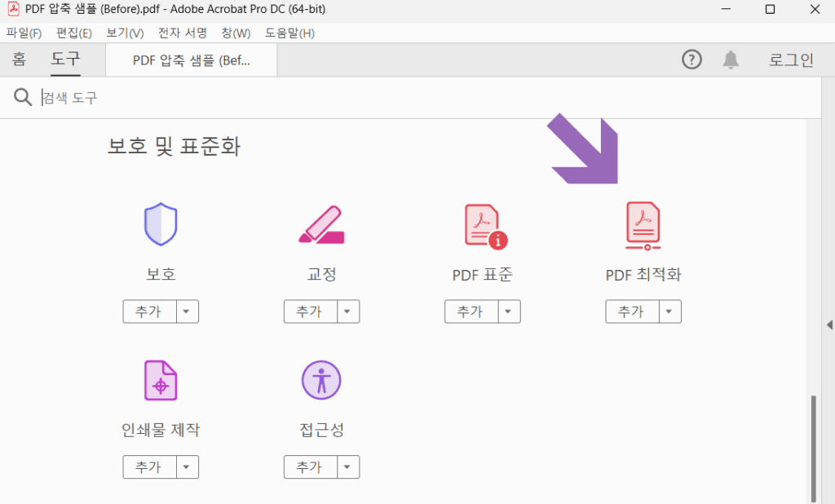Screen dimensions: 835x504
Task: Click the 교정 label text
Action: (321, 274)
